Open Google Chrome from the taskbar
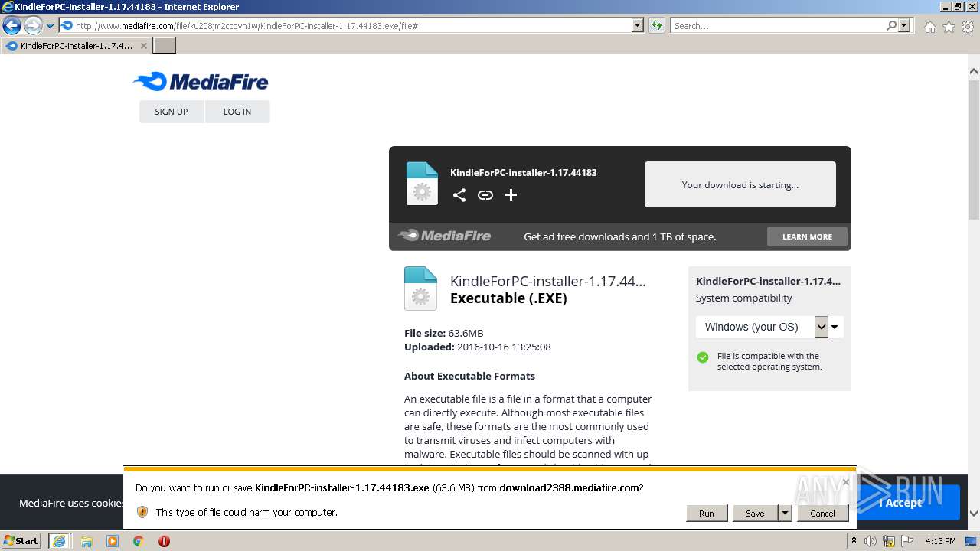 coord(139,541)
